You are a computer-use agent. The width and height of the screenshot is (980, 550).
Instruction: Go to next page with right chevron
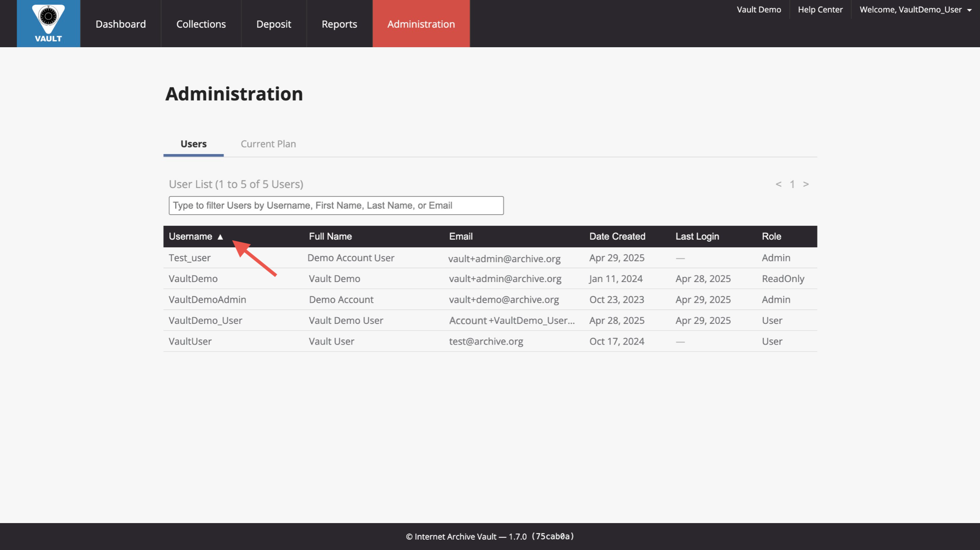pos(806,184)
